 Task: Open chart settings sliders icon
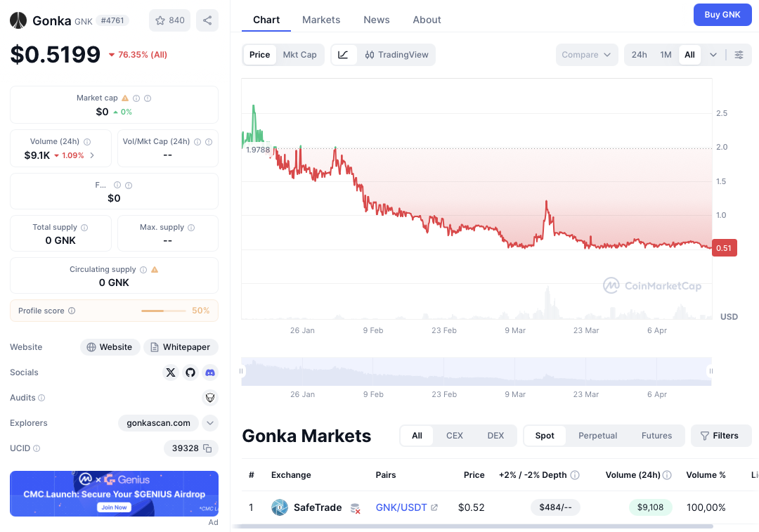click(x=739, y=55)
